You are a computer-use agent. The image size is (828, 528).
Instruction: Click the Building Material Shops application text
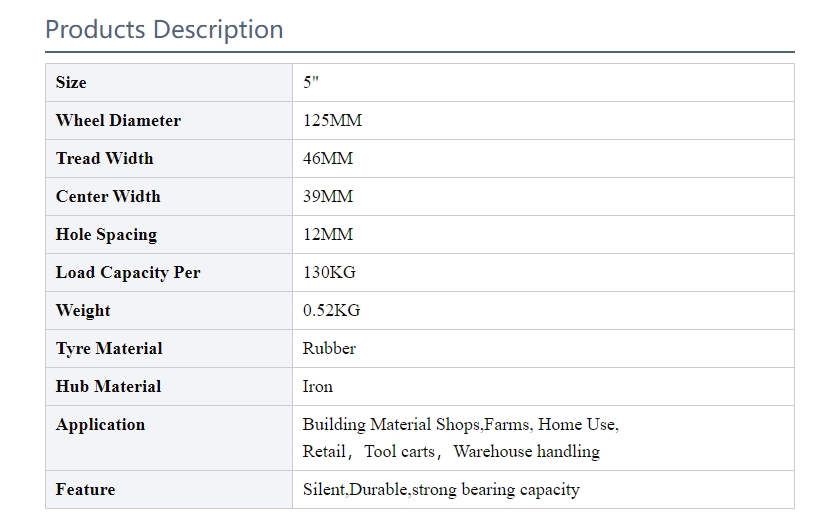(391, 425)
